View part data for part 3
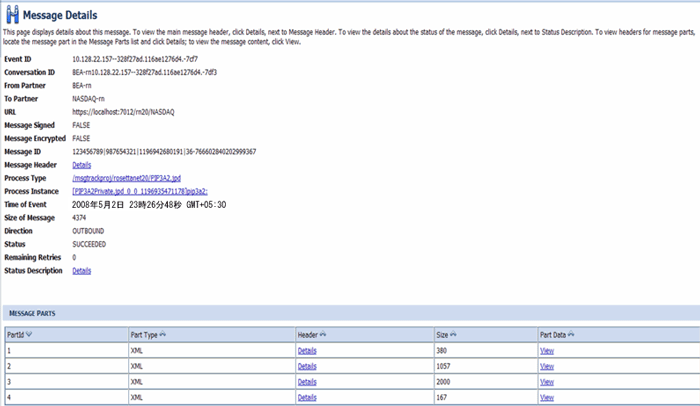This screenshot has width=700, height=406. [x=547, y=382]
